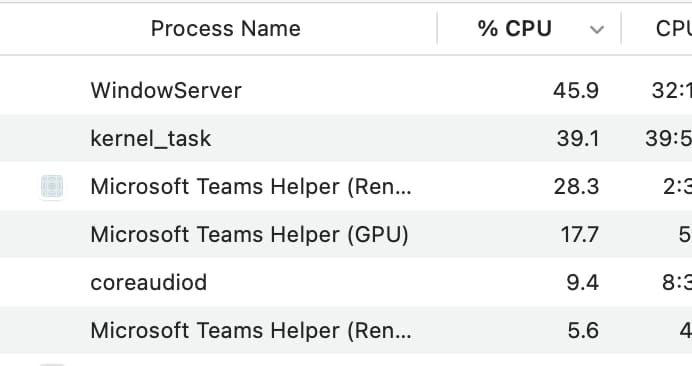Click the 5.6 CPU percentage value
Screen dimensions: 692x366
[x=583, y=330]
